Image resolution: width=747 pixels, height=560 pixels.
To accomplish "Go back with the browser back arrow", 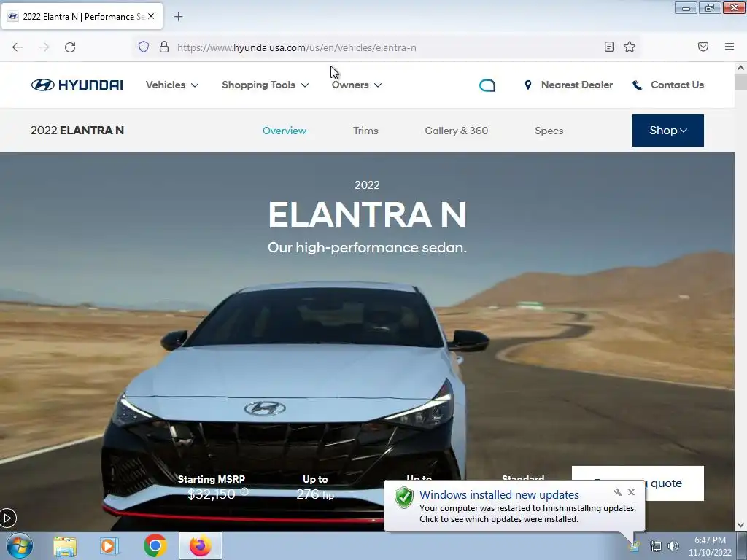I will pos(18,47).
